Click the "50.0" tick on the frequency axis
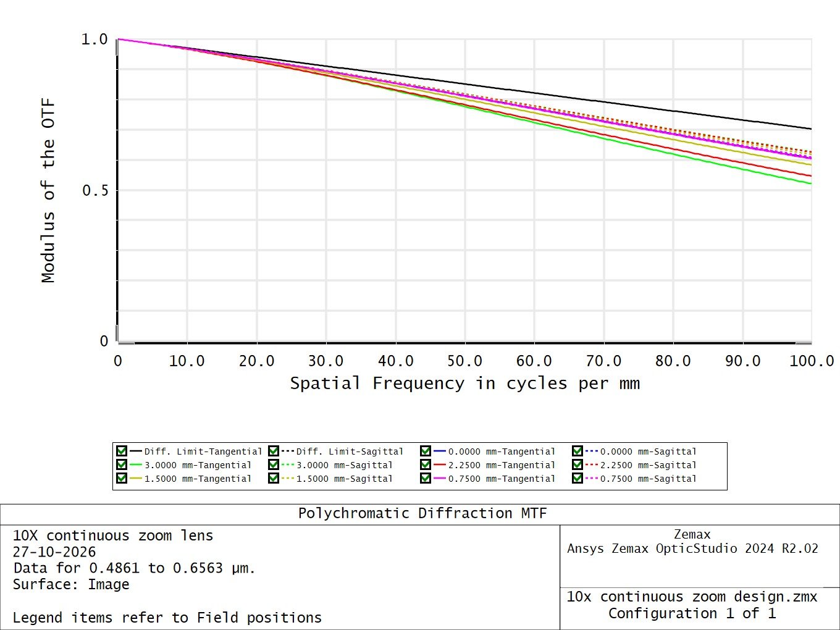Screen dimensions: 840x630 point(465,361)
